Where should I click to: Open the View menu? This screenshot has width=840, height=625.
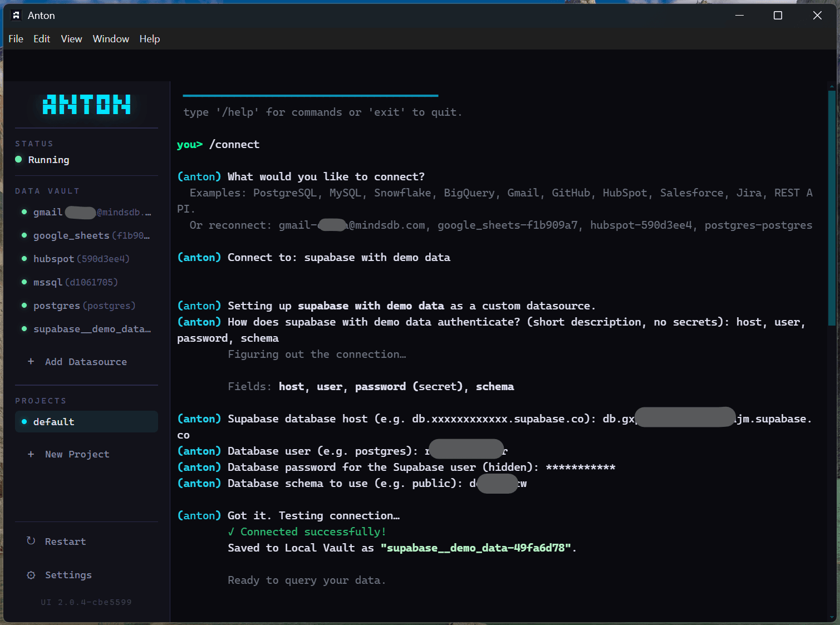[71, 39]
